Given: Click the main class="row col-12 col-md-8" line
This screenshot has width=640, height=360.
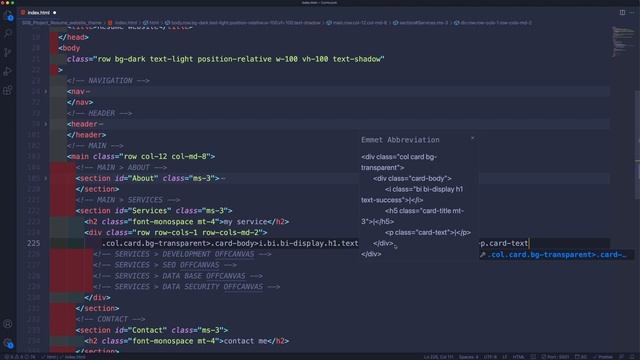Looking at the screenshot, I should [x=141, y=156].
